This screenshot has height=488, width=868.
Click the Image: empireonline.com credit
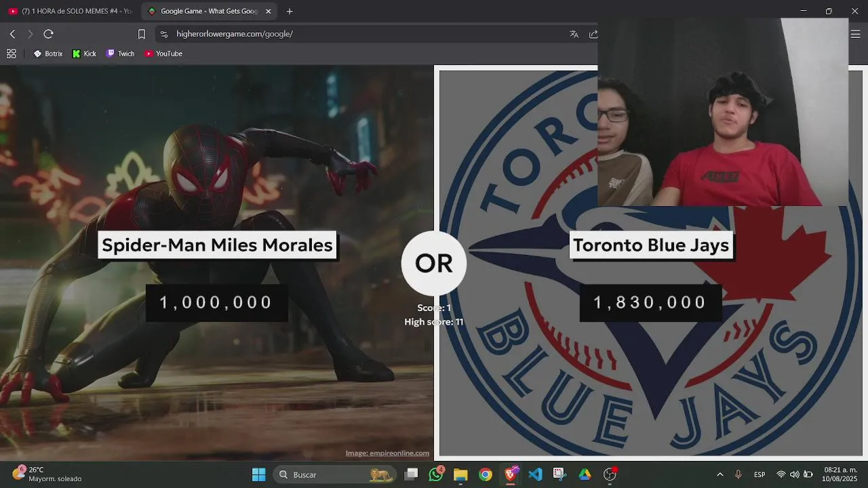coord(387,453)
